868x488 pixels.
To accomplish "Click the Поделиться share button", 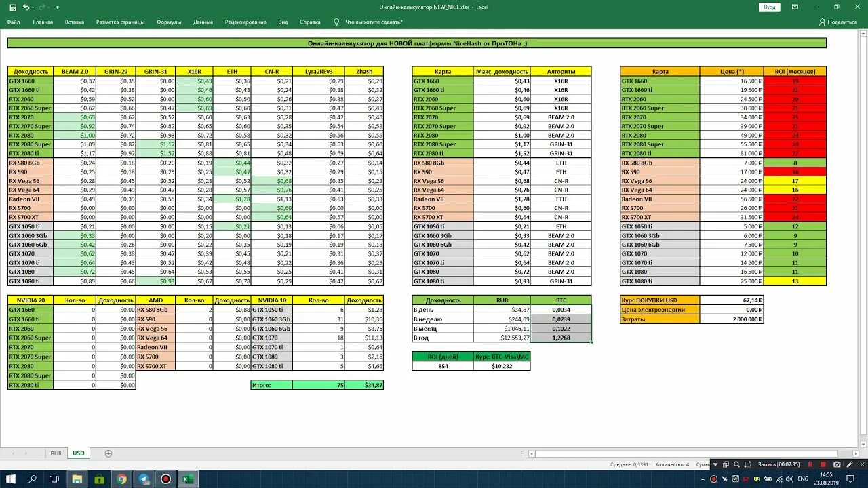I will pyautogui.click(x=838, y=22).
